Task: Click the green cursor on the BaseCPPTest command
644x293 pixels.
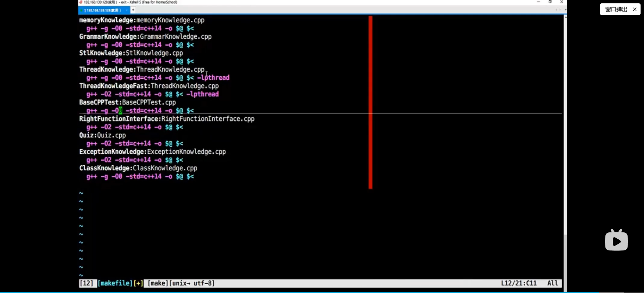Action: (120, 111)
